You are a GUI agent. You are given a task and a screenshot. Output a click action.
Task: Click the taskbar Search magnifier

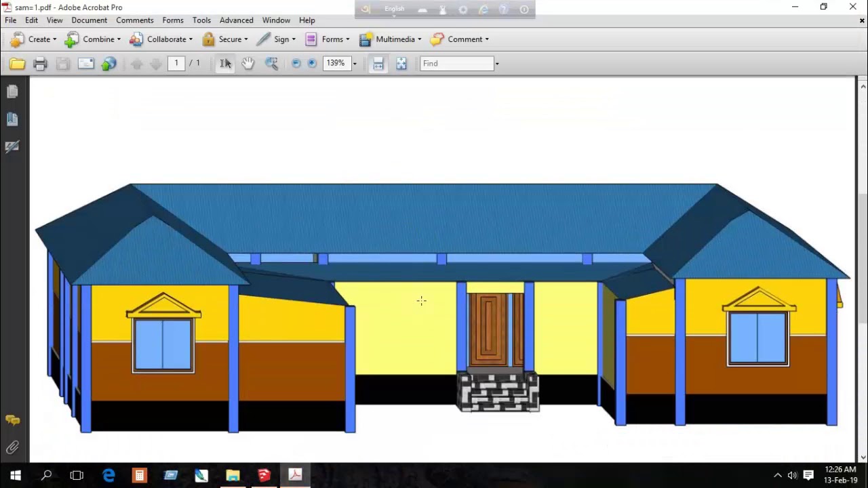46,475
